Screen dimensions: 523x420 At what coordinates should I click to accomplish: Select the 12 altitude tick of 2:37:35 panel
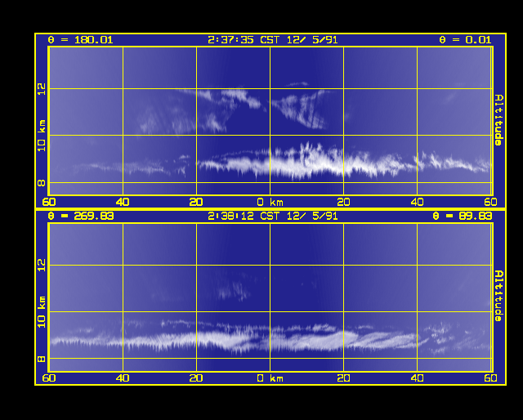point(42,89)
